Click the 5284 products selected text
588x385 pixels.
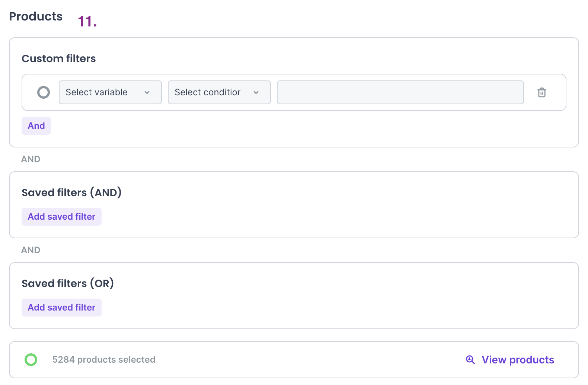point(103,360)
